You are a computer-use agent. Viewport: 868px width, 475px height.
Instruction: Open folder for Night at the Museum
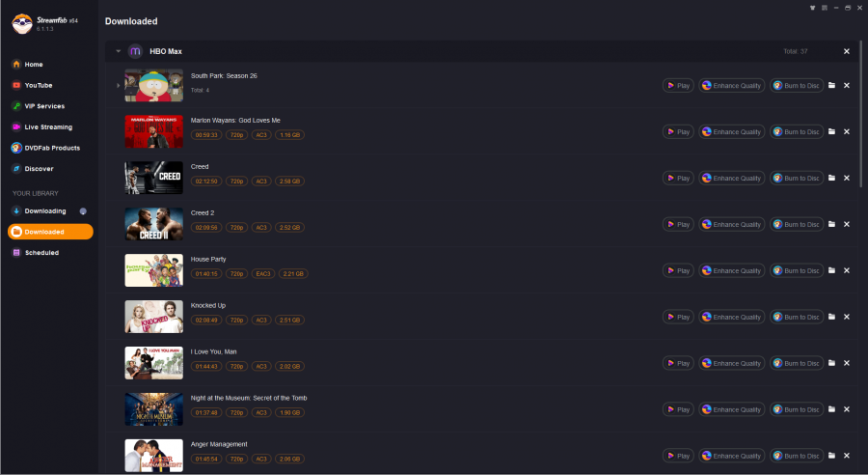(831, 409)
